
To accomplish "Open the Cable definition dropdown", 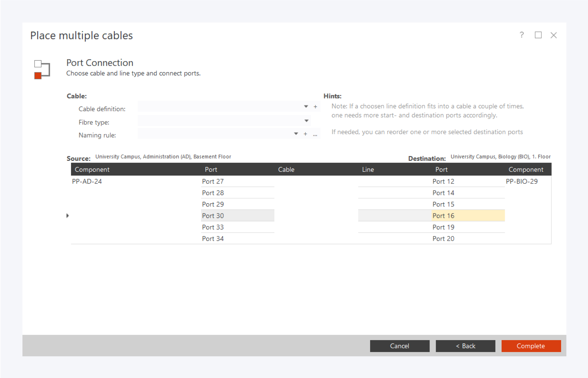I will pyautogui.click(x=306, y=106).
